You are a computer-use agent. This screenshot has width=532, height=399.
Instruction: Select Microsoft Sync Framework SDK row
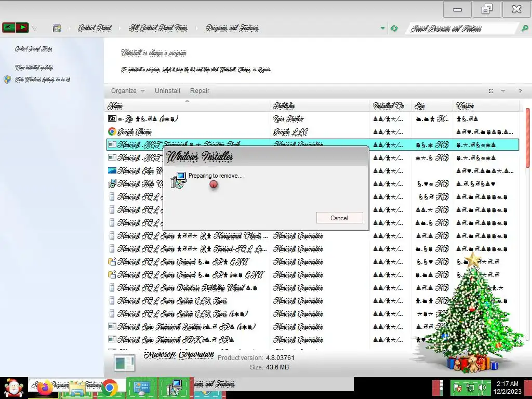(312, 339)
